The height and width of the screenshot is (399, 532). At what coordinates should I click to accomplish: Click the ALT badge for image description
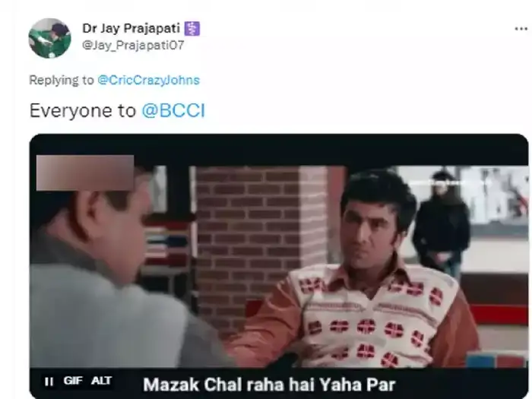[x=101, y=381]
